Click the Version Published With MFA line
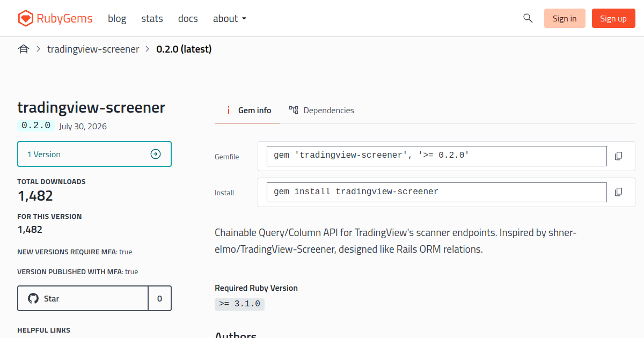 [77, 272]
